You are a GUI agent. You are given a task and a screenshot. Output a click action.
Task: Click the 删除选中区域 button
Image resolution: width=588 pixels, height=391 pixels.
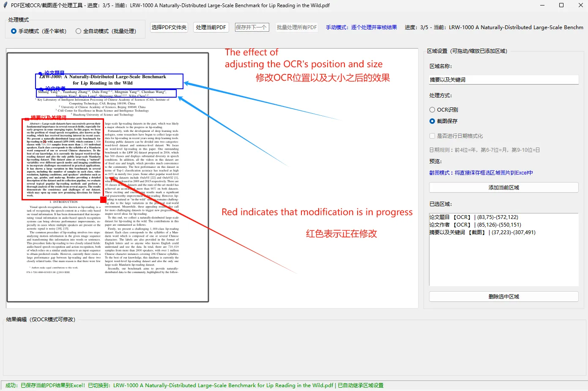coord(503,296)
